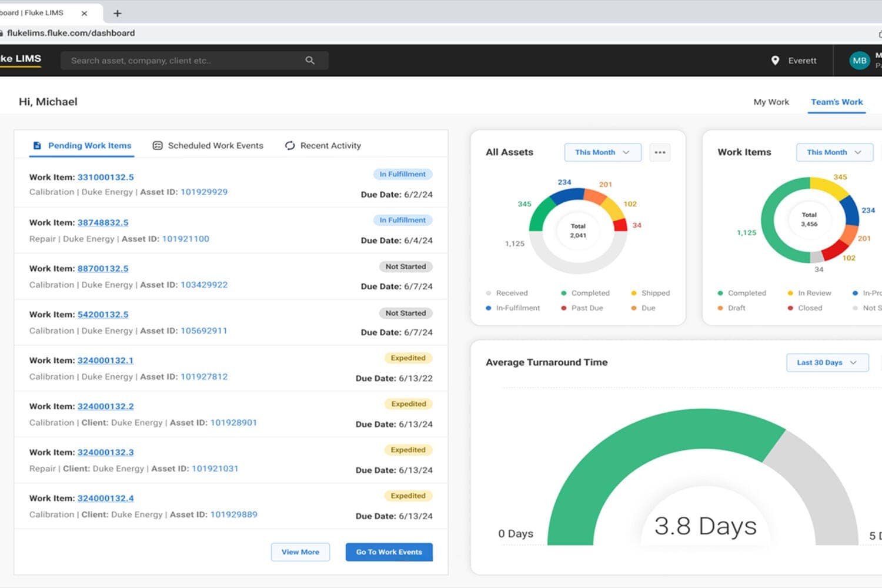Open work item 54200132.5

tap(103, 315)
